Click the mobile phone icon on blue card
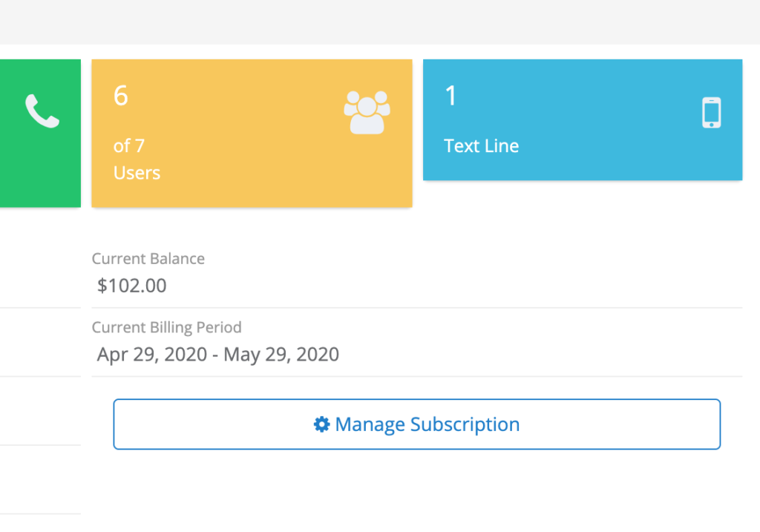Viewport: 760px width, 532px height. (710, 112)
